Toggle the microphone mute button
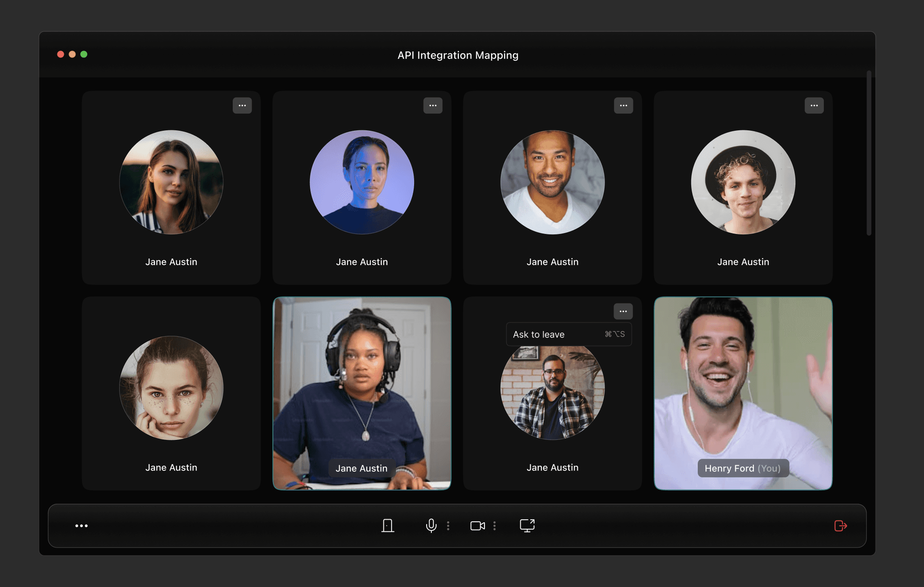 tap(431, 525)
